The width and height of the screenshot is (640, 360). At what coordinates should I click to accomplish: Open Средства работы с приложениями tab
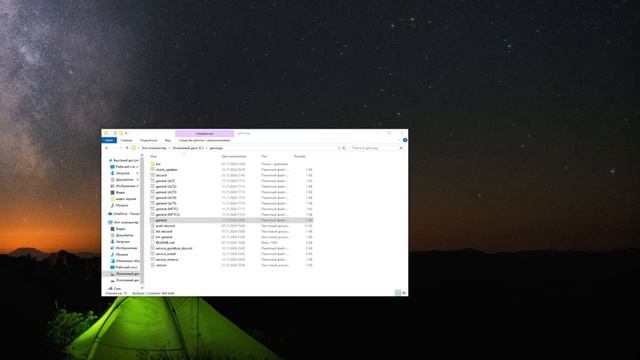pos(204,140)
